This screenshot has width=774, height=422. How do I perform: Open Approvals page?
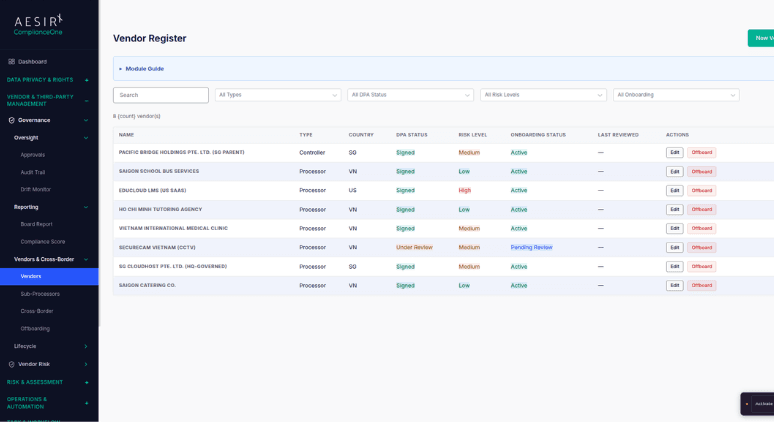[33, 155]
